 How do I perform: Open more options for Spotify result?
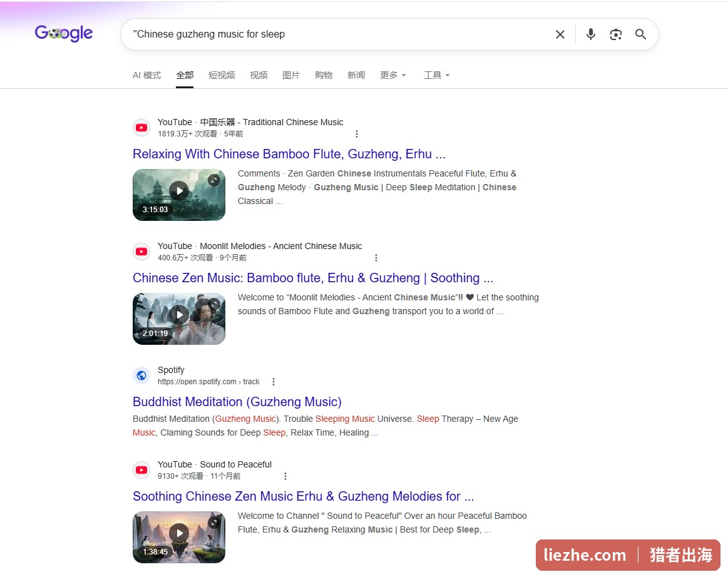pos(274,382)
